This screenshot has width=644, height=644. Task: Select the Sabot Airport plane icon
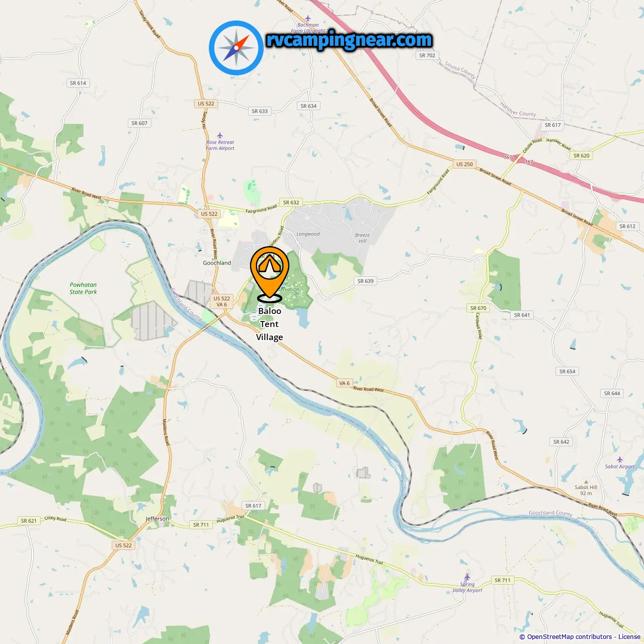tap(620, 459)
